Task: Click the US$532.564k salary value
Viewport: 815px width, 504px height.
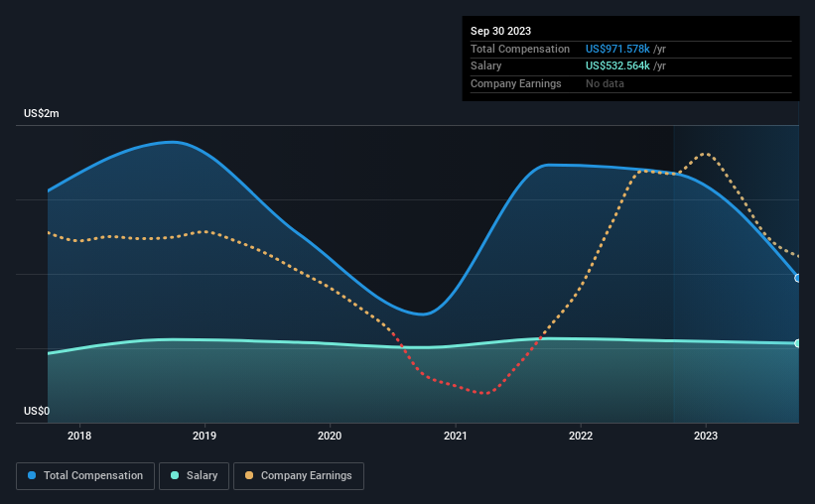Action: [617, 66]
